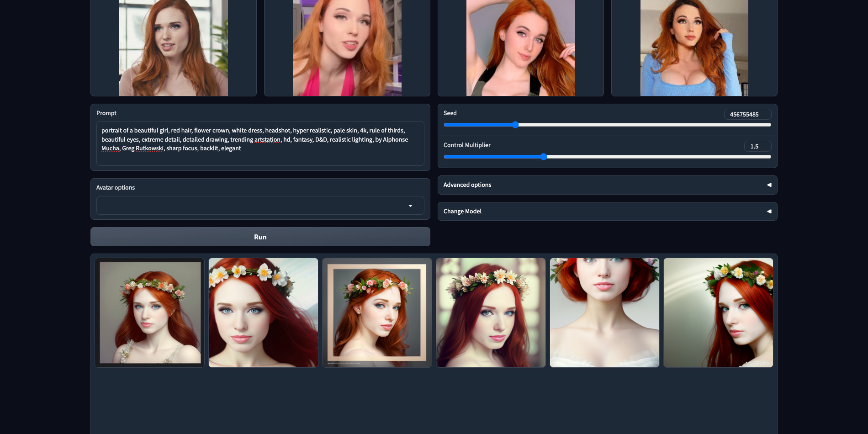868x434 pixels.
Task: Open first generated image with gray background
Action: point(149,312)
